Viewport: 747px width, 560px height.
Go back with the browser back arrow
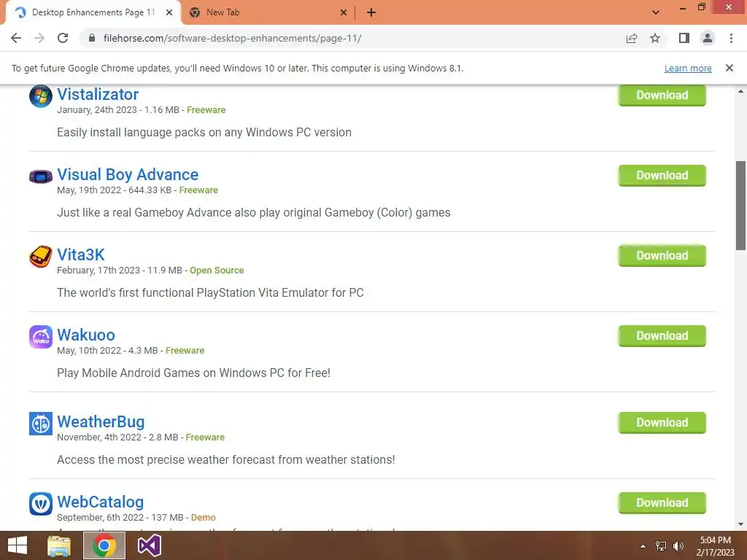coord(16,38)
